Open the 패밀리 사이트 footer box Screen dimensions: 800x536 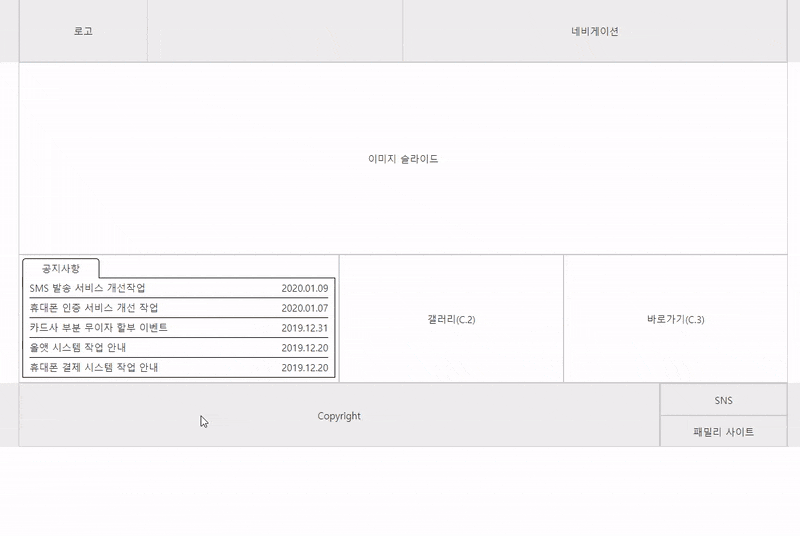point(723,431)
